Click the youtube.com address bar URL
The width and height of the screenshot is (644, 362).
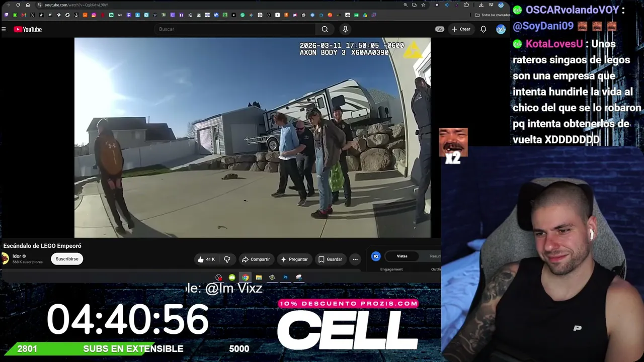click(x=76, y=5)
